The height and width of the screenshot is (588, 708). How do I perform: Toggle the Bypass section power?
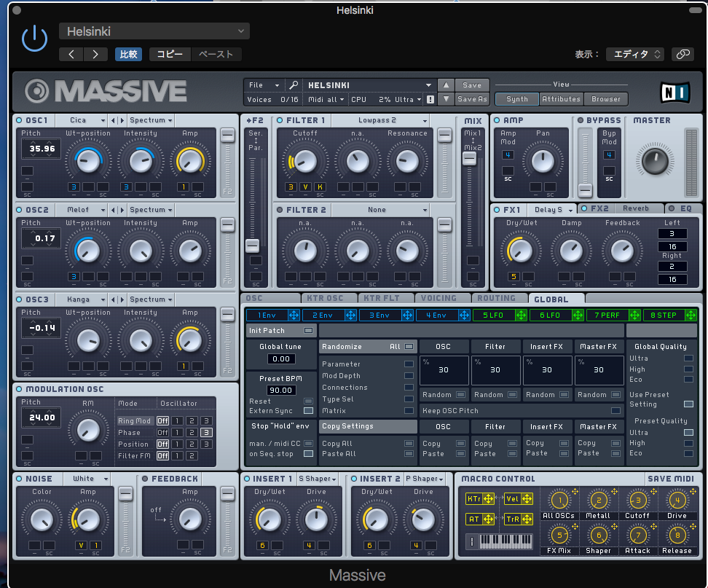581,120
